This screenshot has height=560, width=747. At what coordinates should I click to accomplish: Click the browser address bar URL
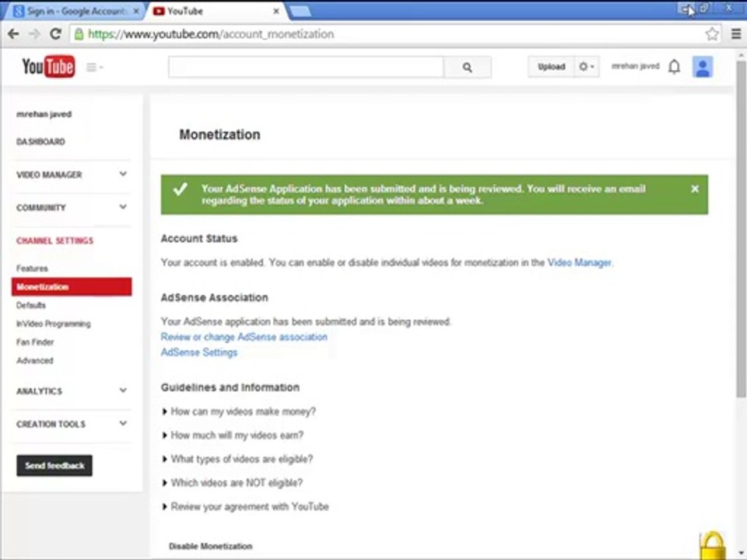click(211, 33)
